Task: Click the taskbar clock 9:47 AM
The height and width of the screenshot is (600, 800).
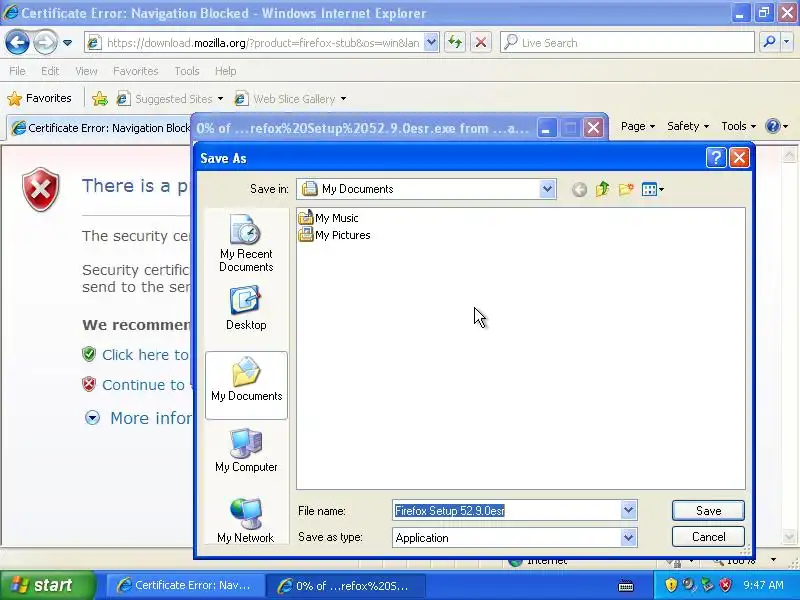Action: tap(763, 585)
